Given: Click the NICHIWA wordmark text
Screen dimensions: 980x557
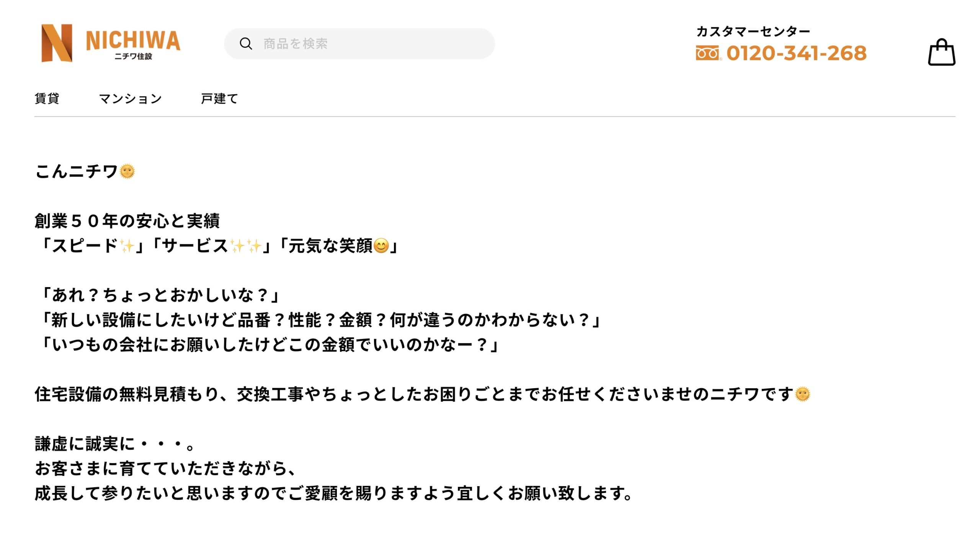Looking at the screenshot, I should (133, 41).
